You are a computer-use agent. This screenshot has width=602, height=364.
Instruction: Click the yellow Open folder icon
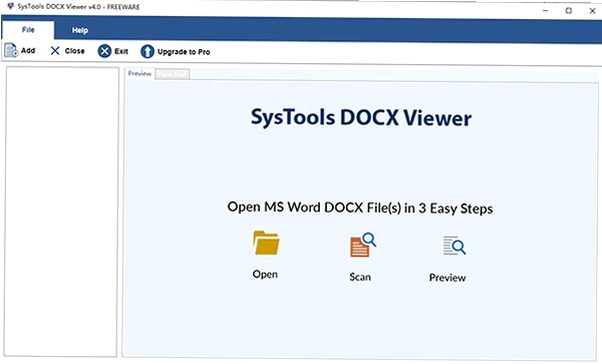[266, 243]
